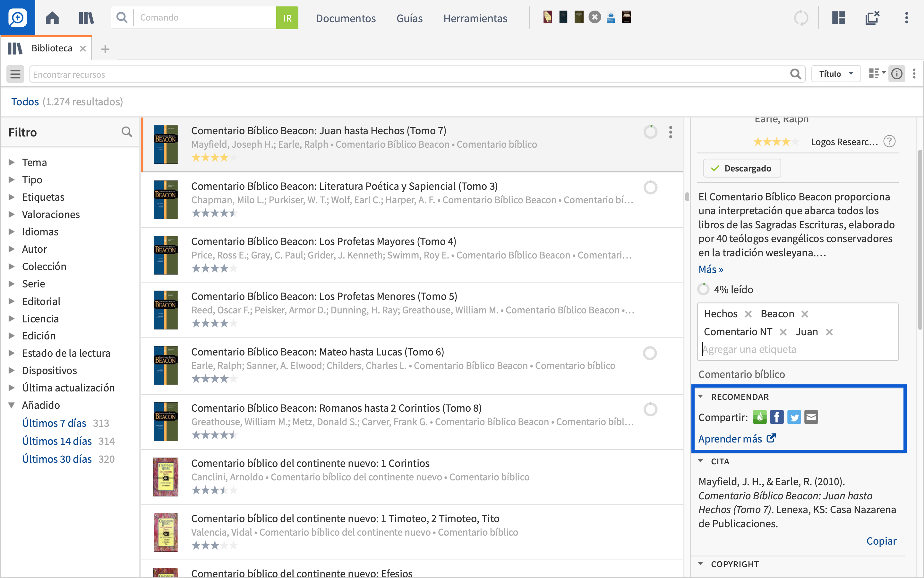Open the black book shortcut icon at right

(x=626, y=17)
